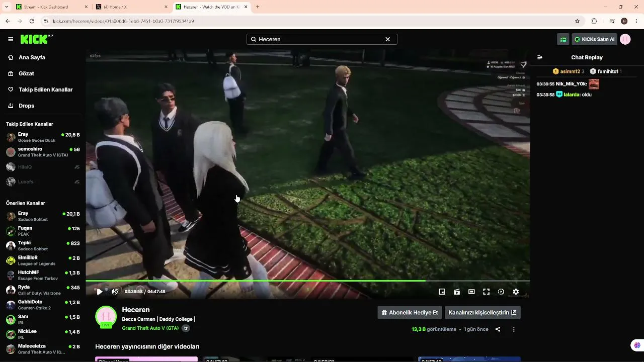Click top gifter asimm12
This screenshot has height=362, width=644.
tap(568, 71)
